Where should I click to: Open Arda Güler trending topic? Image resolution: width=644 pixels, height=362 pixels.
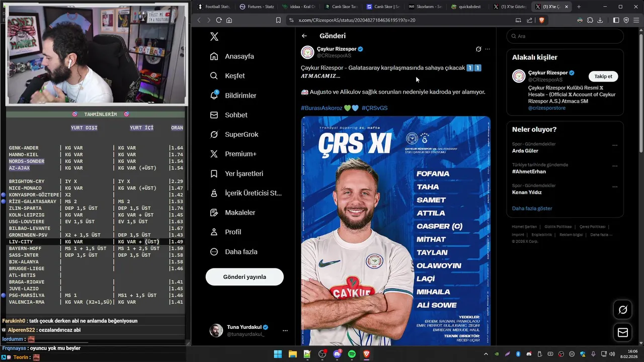(x=525, y=151)
